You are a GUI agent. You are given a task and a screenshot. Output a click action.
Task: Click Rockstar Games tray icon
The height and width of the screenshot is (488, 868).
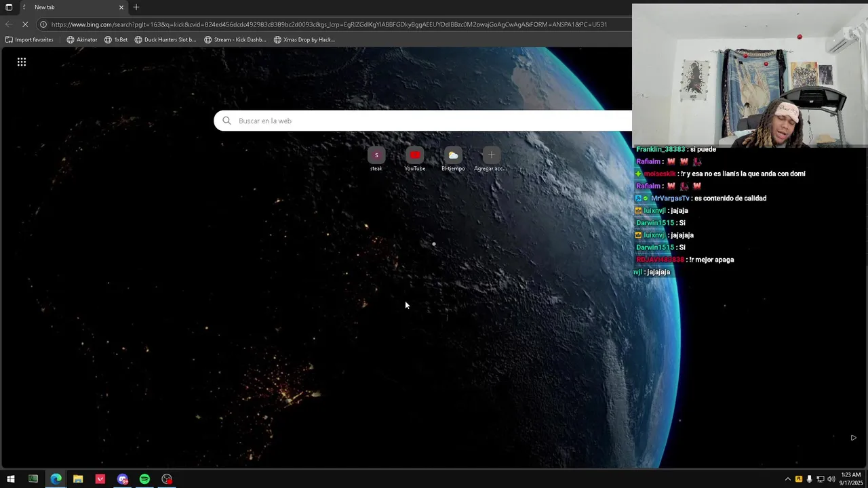tap(798, 479)
